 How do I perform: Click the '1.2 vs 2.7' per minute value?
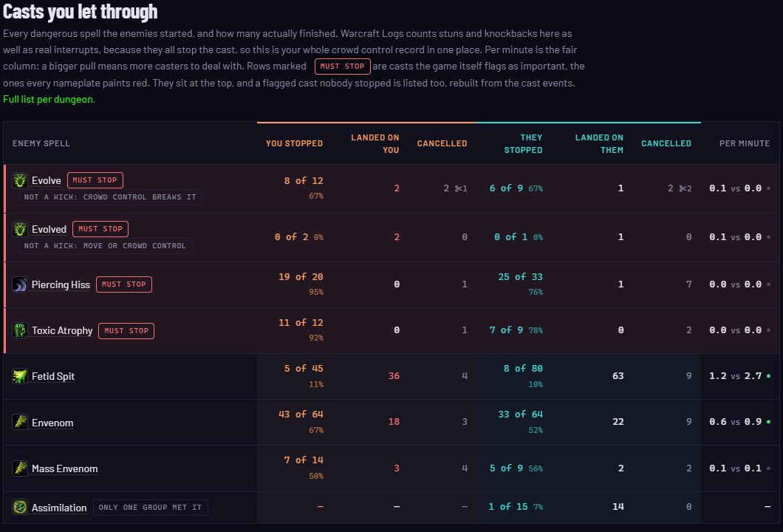point(735,375)
